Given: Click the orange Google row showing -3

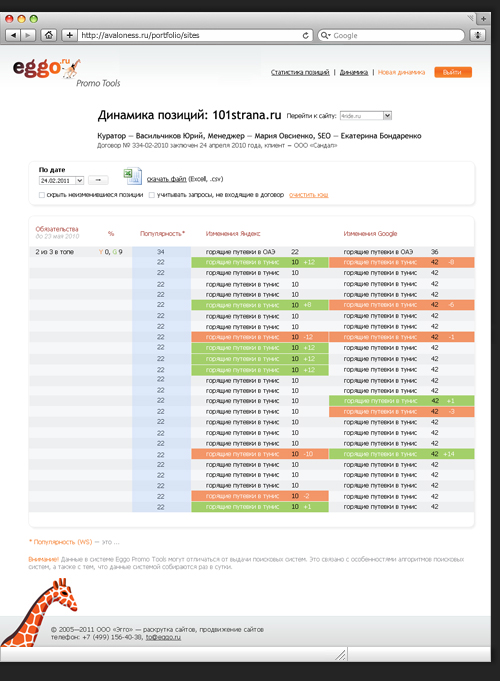Looking at the screenshot, I should click(401, 411).
